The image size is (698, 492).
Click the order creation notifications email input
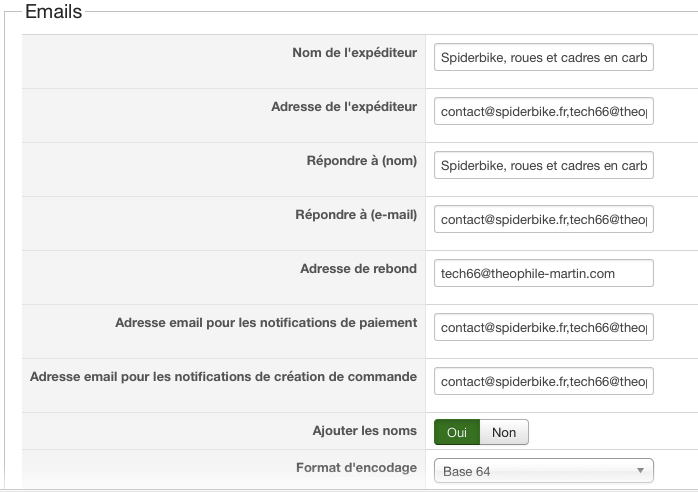click(544, 381)
